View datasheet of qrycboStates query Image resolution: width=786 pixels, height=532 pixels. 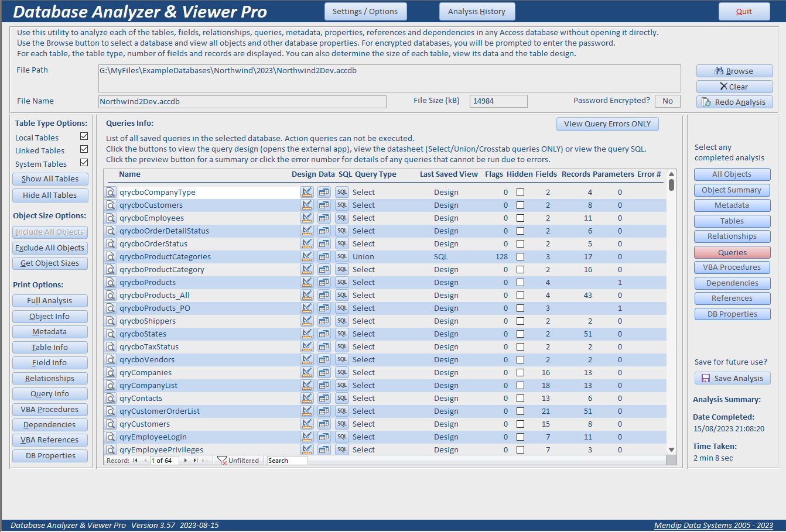tap(324, 334)
